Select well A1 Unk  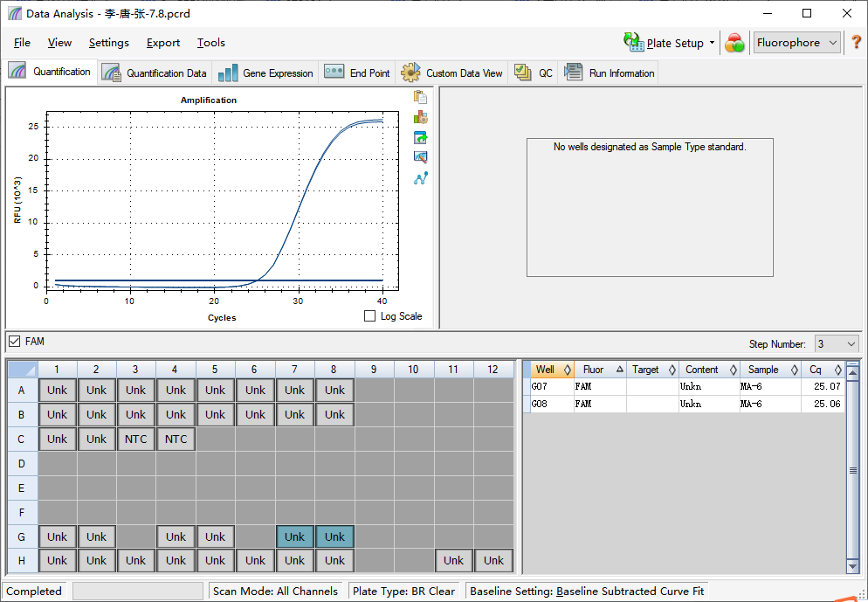(x=57, y=390)
